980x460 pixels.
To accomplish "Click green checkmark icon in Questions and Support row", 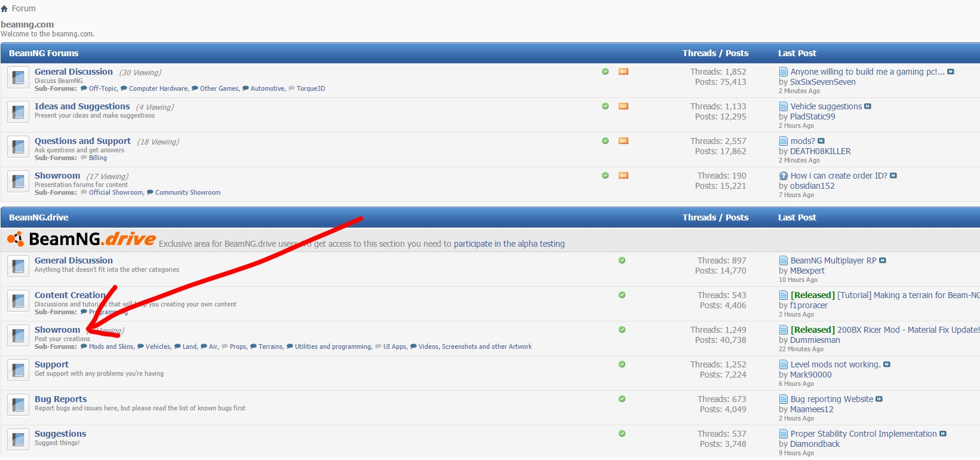I will (x=605, y=141).
